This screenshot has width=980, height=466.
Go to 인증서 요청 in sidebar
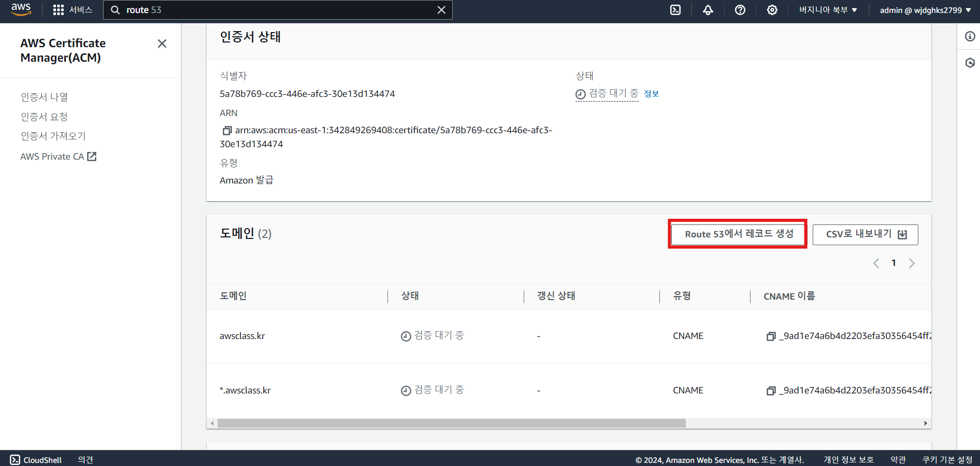[44, 117]
